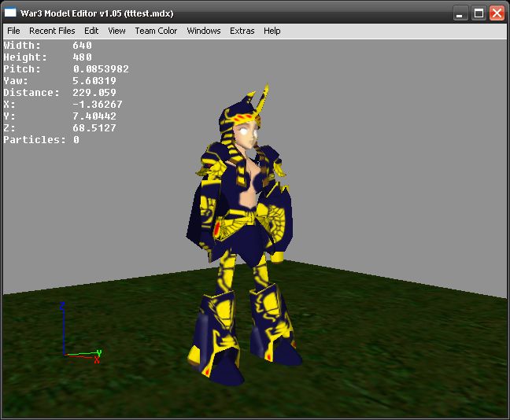Click the X value -1.36267

(x=98, y=105)
